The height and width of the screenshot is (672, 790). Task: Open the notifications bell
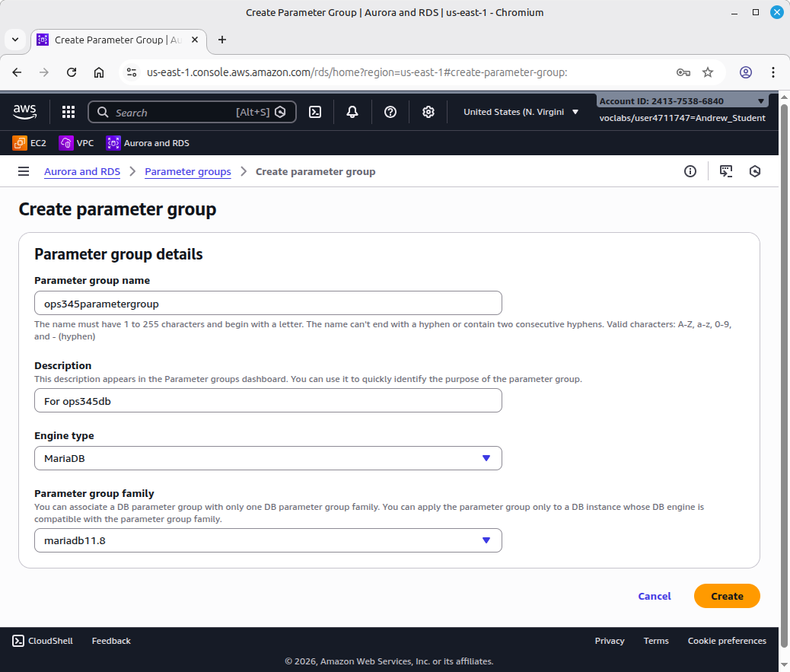click(352, 112)
